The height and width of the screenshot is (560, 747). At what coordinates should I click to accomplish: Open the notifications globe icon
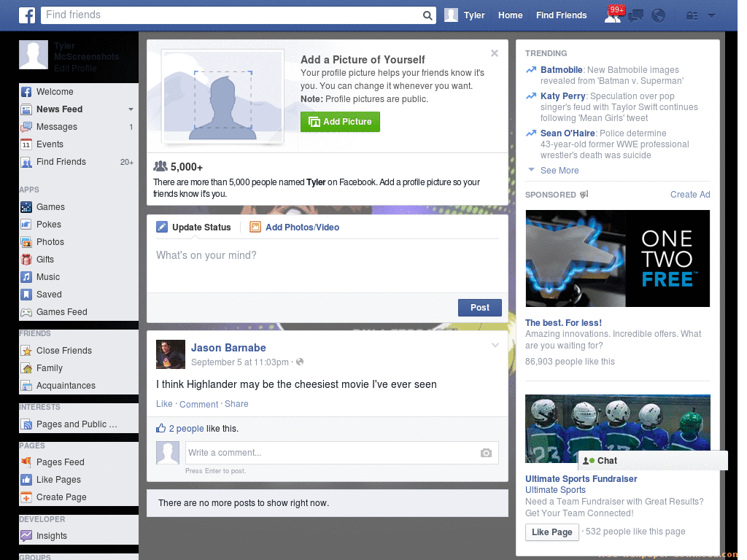tap(658, 16)
